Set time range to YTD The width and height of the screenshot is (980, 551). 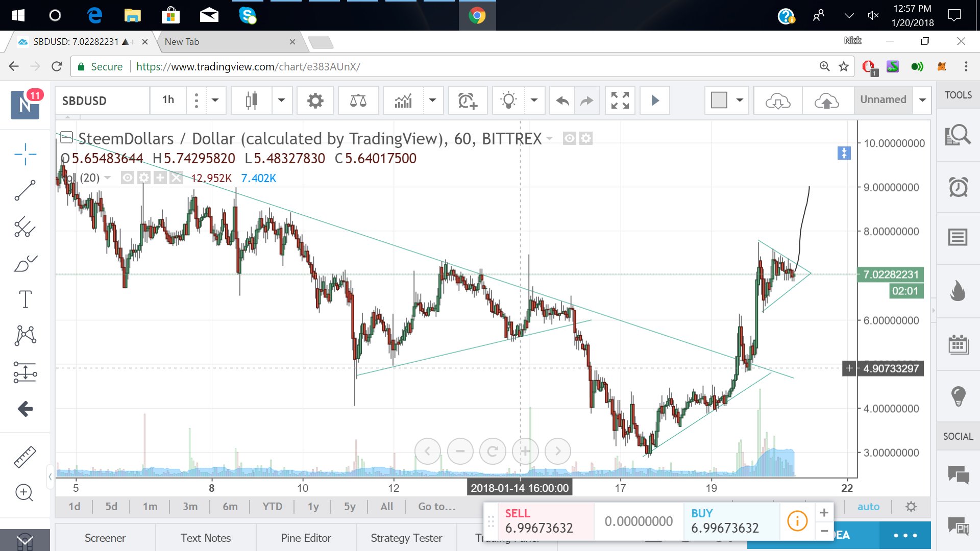coord(272,507)
